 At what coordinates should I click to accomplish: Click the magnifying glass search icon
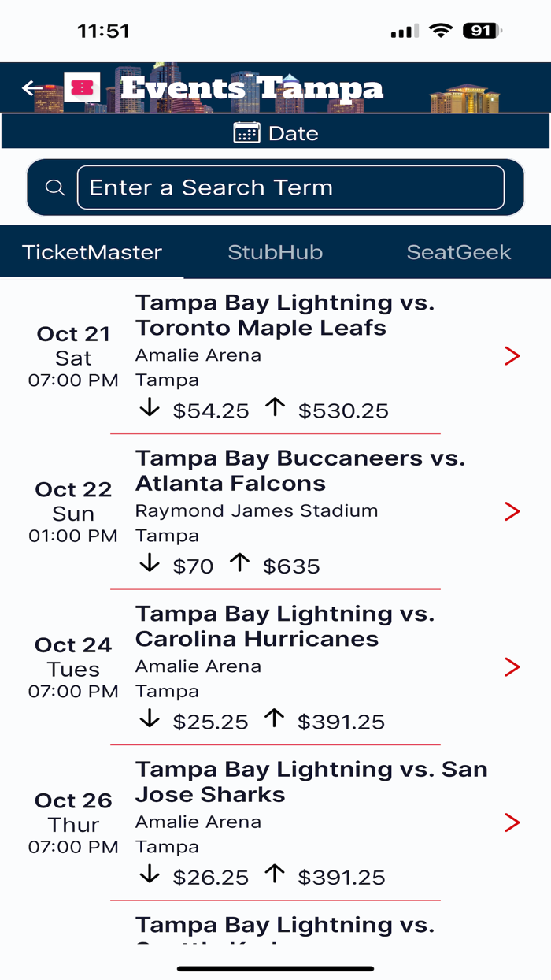[54, 187]
